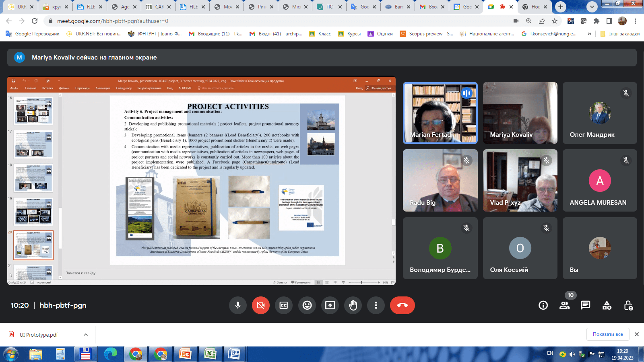The image size is (644, 362).
Task: Switch to the Входящие Gmail browser tab
Action: point(429,7)
